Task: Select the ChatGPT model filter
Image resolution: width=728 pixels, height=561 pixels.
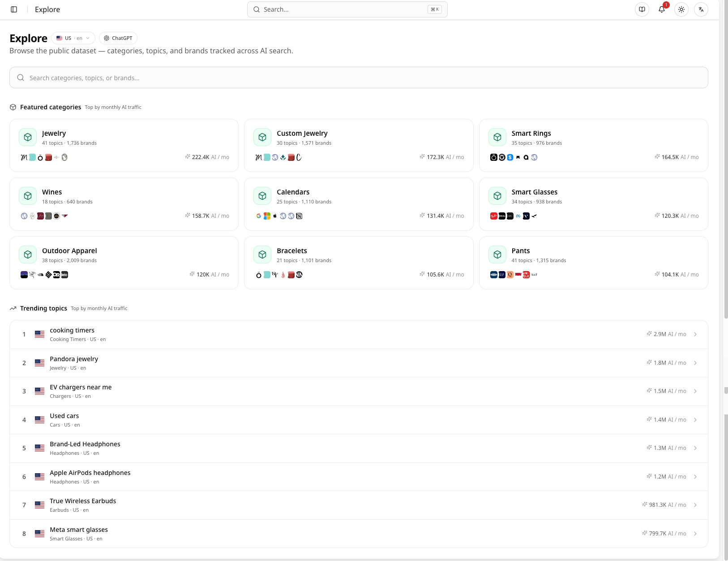Action: (118, 38)
